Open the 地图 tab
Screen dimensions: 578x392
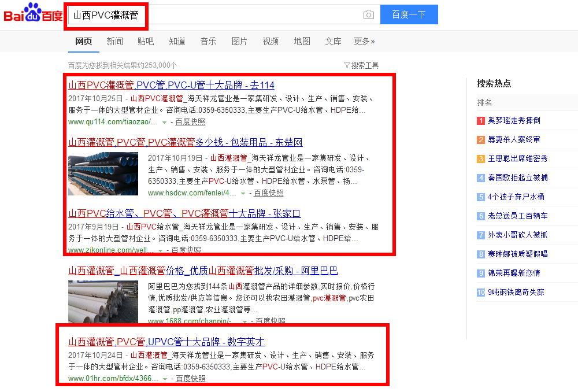(x=302, y=41)
